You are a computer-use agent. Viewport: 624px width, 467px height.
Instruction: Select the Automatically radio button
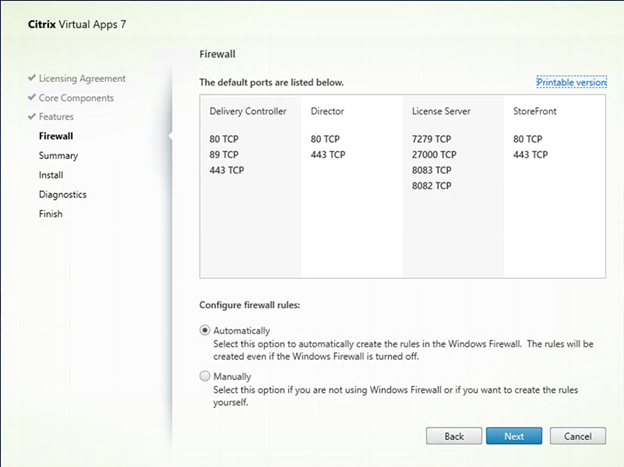coord(205,330)
